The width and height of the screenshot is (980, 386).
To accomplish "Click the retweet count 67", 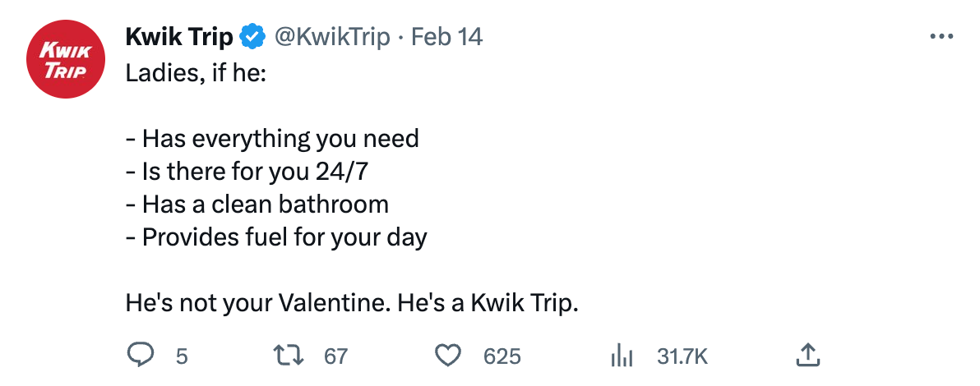I will coord(335,356).
